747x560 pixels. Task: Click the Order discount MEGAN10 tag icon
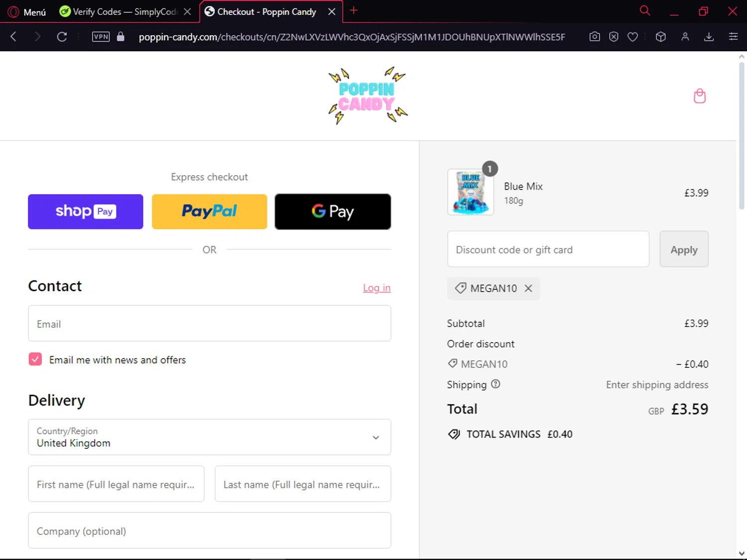453,363
